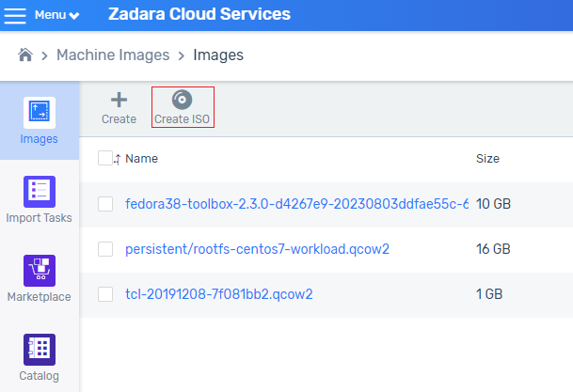Open the Marketplace sidebar icon

[x=40, y=271]
